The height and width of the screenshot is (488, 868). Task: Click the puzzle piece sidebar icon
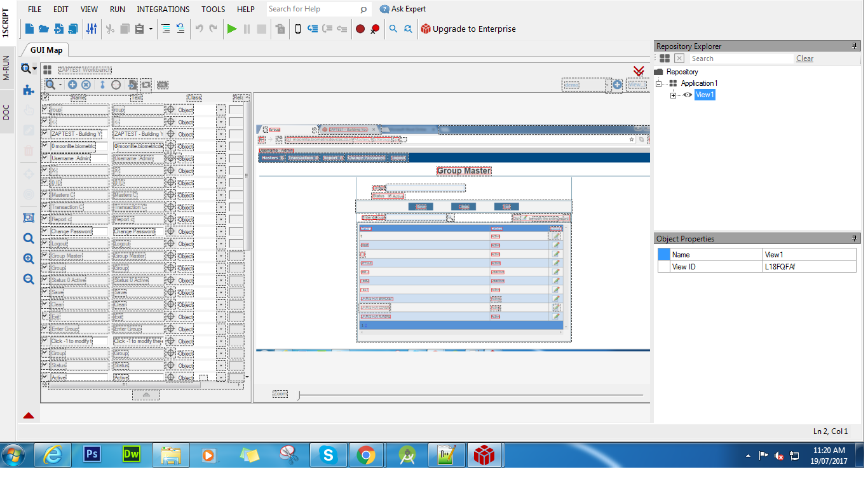tap(29, 90)
